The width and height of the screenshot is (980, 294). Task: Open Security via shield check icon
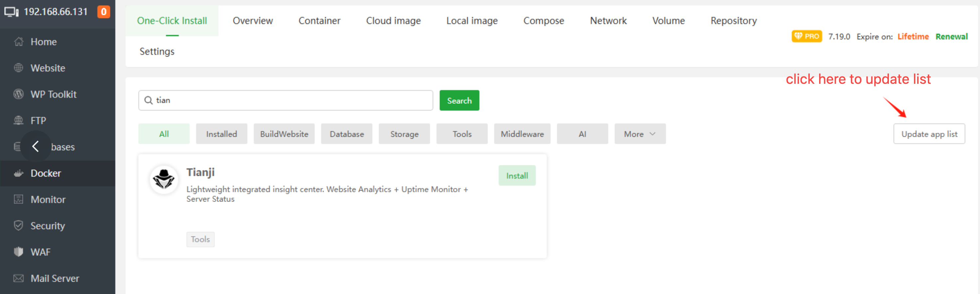tap(18, 226)
